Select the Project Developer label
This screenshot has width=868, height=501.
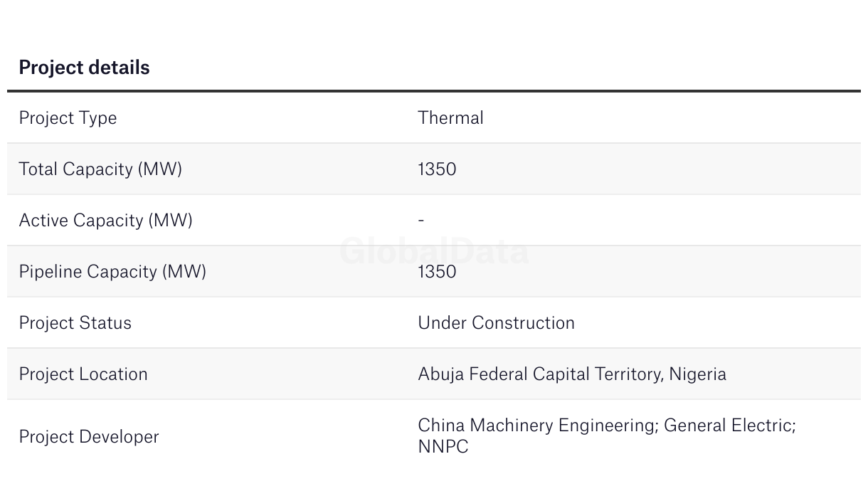(88, 437)
